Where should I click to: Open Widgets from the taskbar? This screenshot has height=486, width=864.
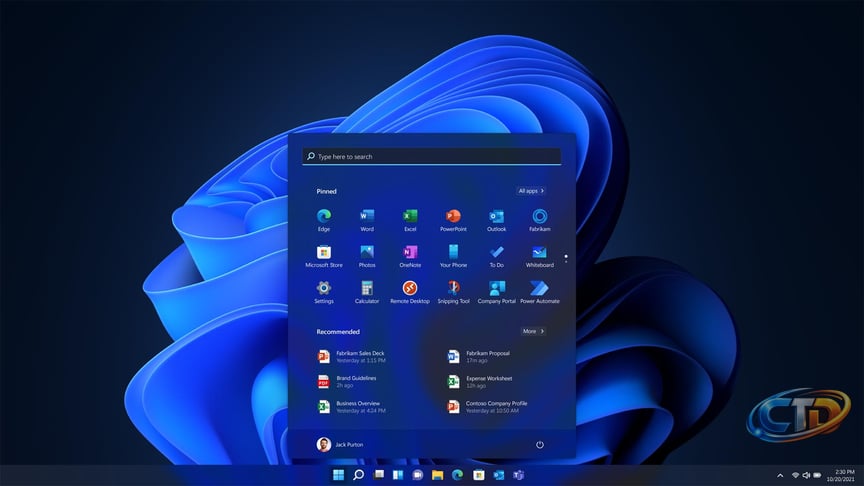pyautogui.click(x=398, y=475)
